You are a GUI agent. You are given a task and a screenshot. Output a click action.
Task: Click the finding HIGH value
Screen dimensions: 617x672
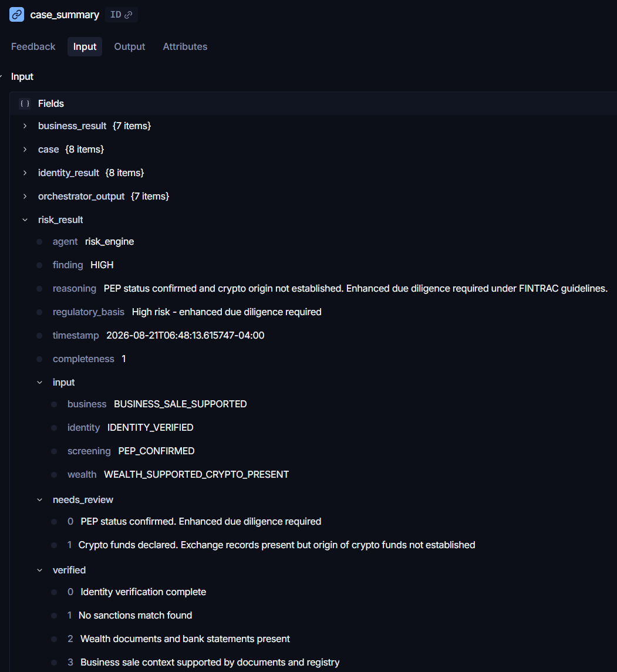tap(102, 265)
